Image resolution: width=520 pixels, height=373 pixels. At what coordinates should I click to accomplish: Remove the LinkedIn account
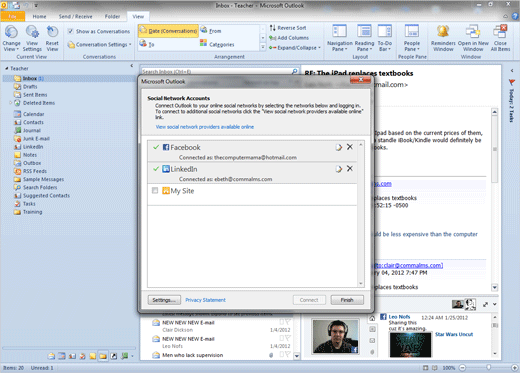click(x=350, y=168)
